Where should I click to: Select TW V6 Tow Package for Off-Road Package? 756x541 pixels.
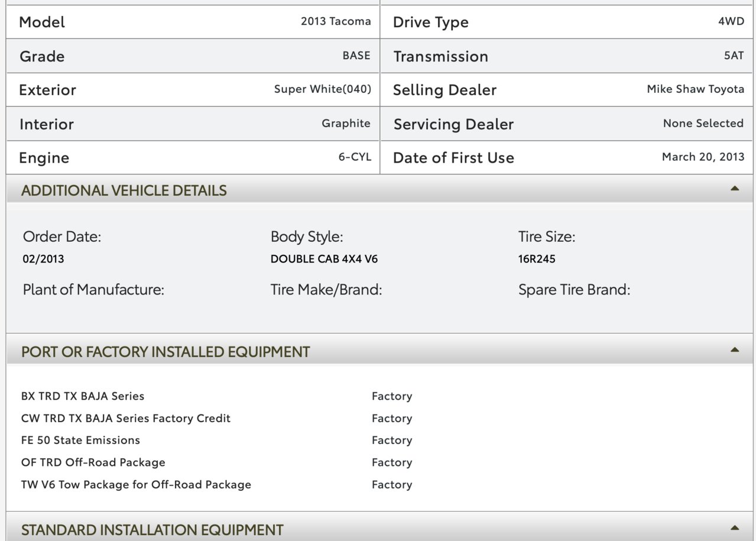pos(136,485)
